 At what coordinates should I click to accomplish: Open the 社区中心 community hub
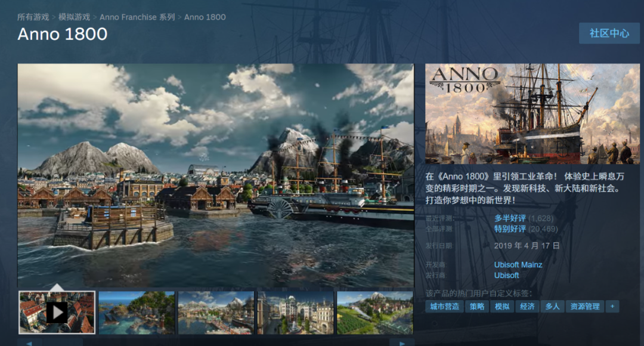pyautogui.click(x=609, y=33)
